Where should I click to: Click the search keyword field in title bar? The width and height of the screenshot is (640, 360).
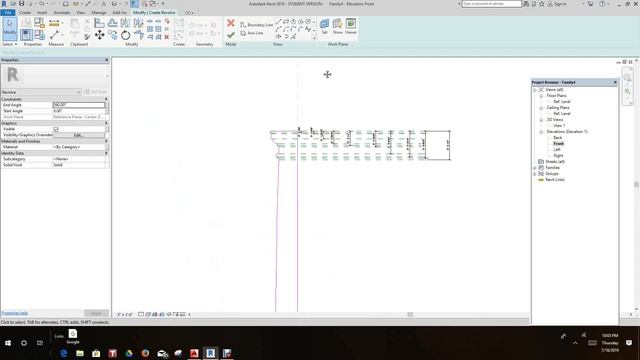click(x=491, y=4)
